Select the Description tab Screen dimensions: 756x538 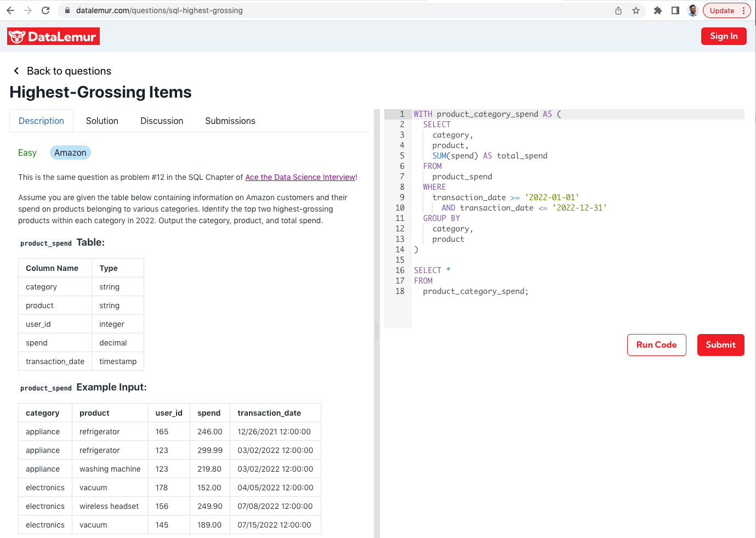point(42,121)
